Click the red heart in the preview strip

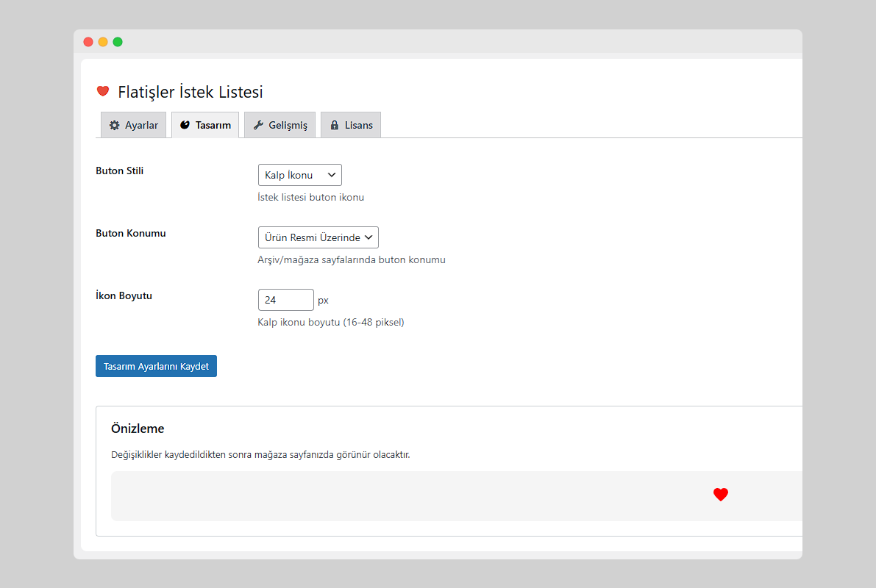click(720, 495)
